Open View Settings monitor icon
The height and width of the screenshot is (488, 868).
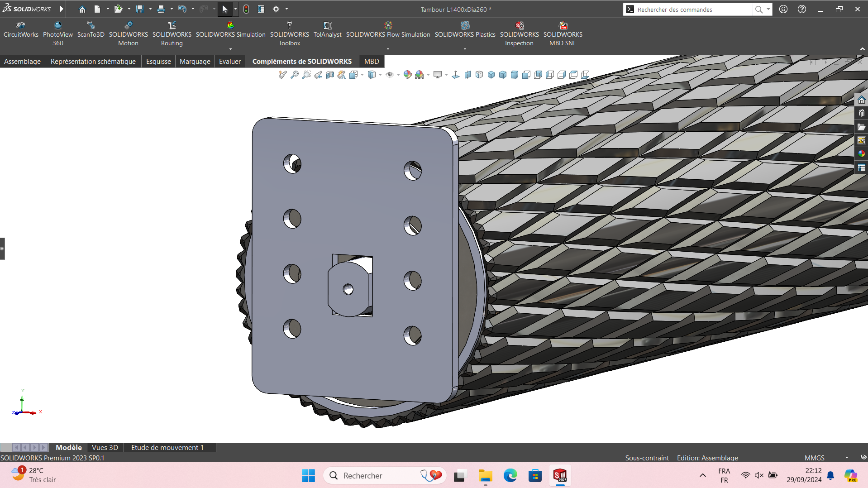click(438, 75)
